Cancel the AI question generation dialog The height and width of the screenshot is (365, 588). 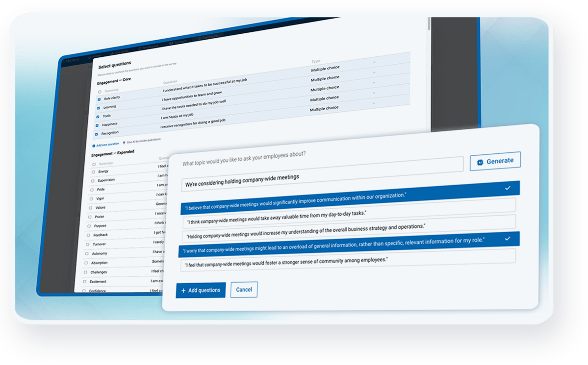[x=244, y=290]
